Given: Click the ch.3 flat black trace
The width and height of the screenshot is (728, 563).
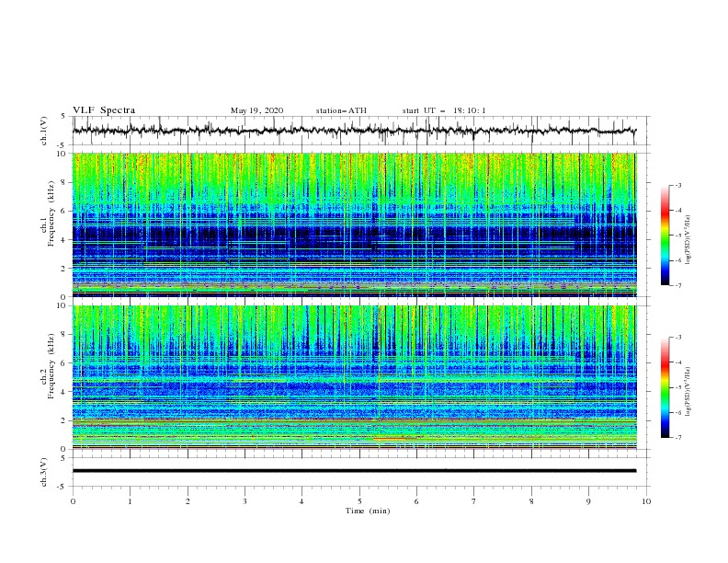Looking at the screenshot, I should pos(354,471).
